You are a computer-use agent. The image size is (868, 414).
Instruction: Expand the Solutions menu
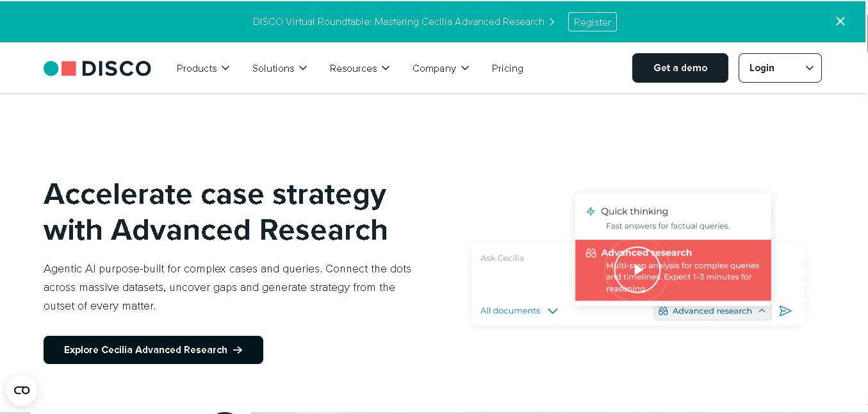point(279,68)
